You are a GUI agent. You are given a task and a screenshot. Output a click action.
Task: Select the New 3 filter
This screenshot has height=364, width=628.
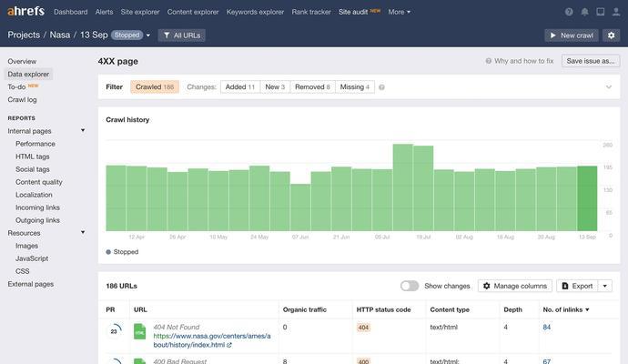(x=275, y=86)
